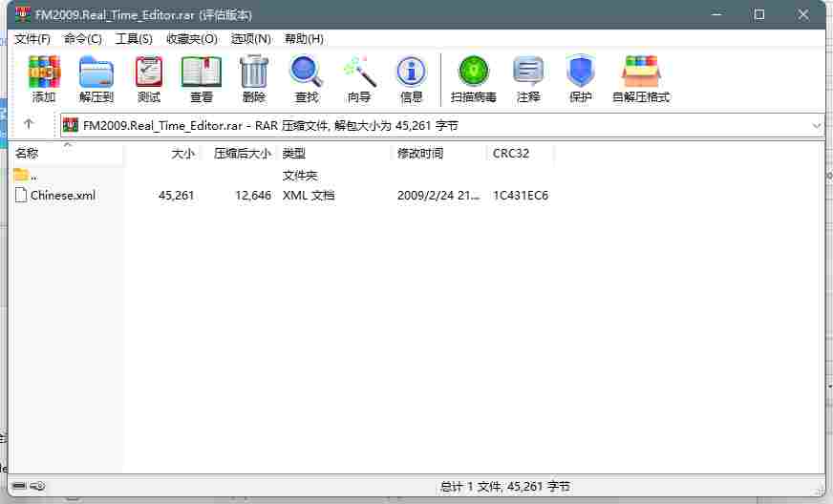Screen dimensions: 833x504
Task: Start Virus Scan (扫描病毒) icon
Action: click(474, 71)
